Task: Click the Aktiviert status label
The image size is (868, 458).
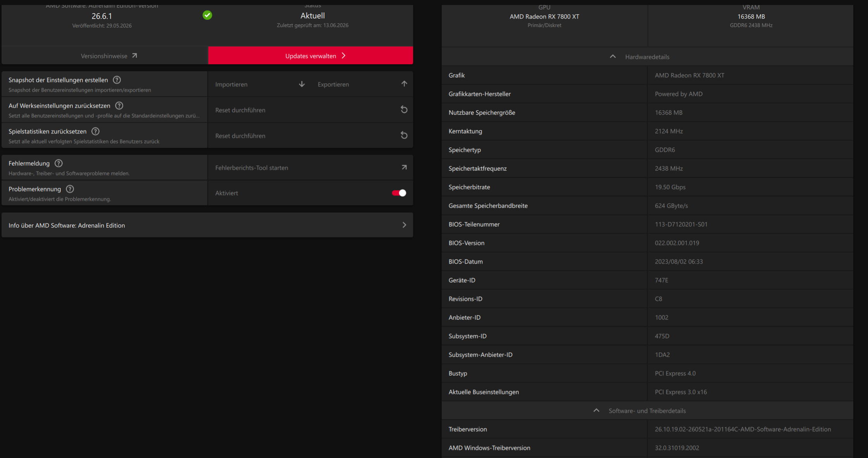Action: 227,193
